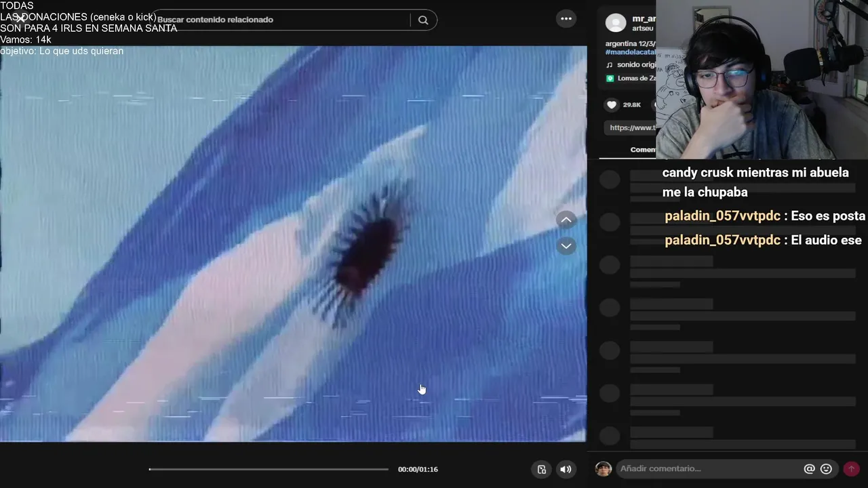Open the mr_ar... username link

pos(644,19)
